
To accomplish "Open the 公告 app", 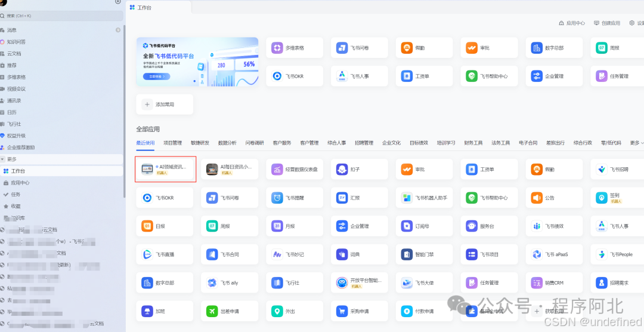I will pyautogui.click(x=554, y=198).
